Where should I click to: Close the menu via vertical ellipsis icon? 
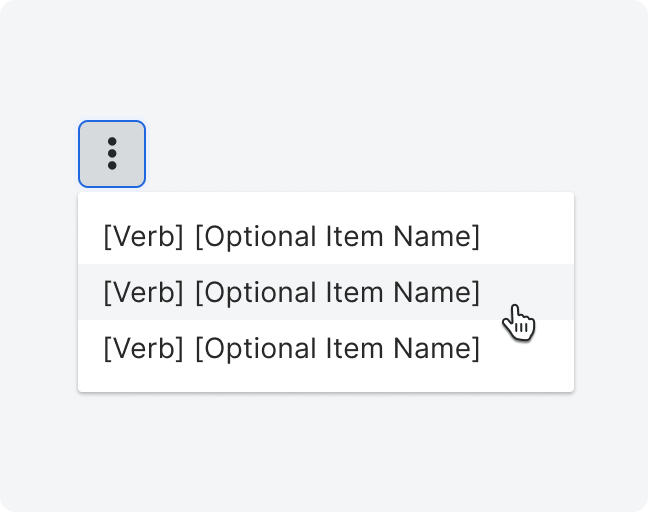(112, 154)
